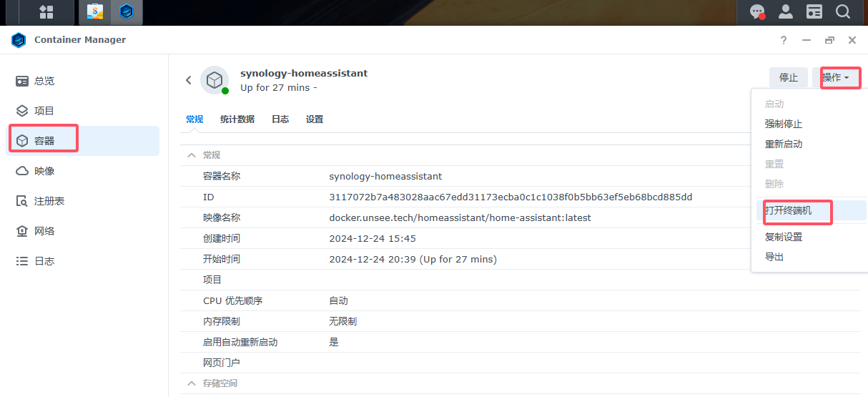Open the user account options icon
This screenshot has width=868, height=397.
tap(786, 11)
